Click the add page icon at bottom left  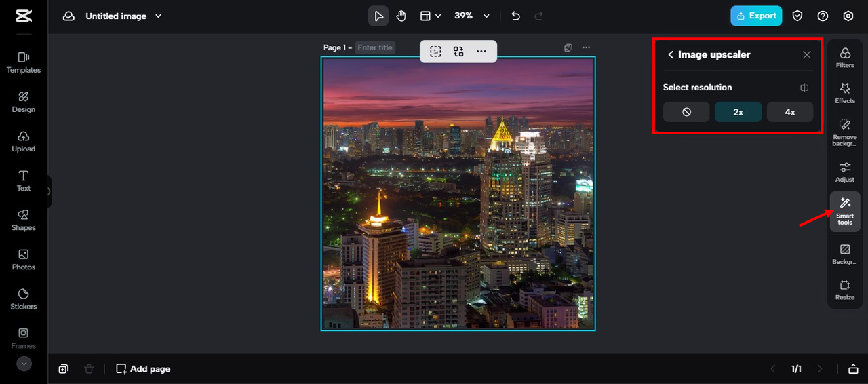click(x=63, y=369)
